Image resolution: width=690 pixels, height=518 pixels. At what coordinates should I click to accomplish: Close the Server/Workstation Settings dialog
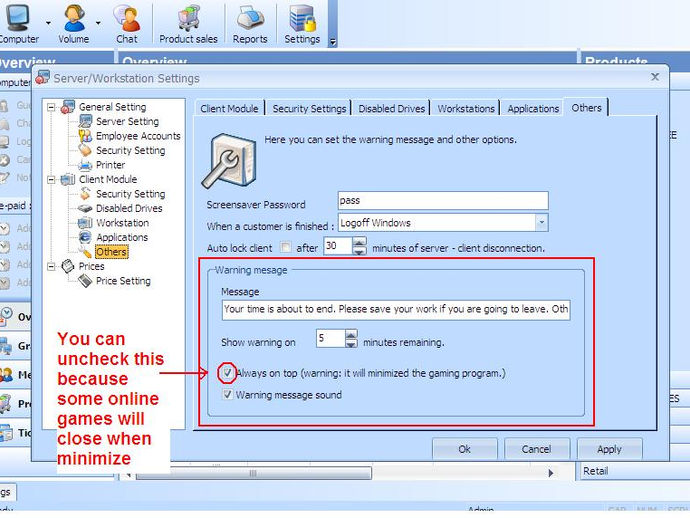point(655,77)
